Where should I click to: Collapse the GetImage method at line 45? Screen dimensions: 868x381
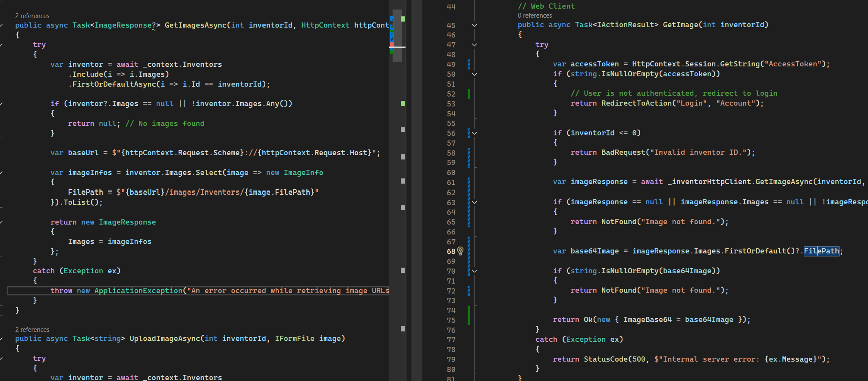tap(474, 25)
